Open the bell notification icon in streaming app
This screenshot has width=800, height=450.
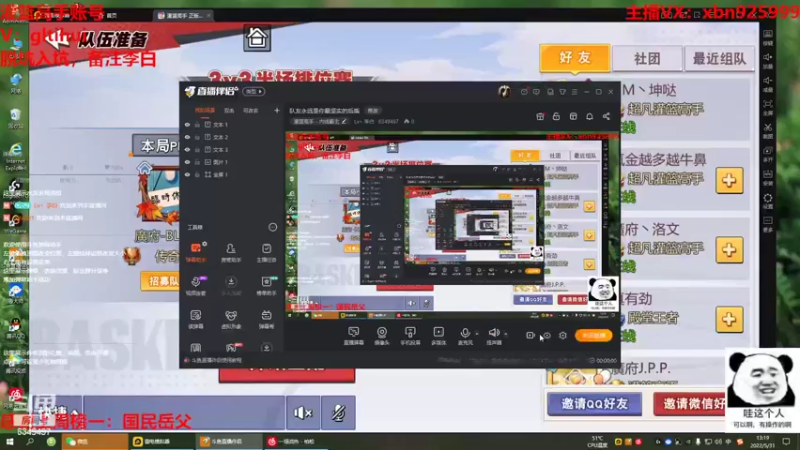pos(589,116)
